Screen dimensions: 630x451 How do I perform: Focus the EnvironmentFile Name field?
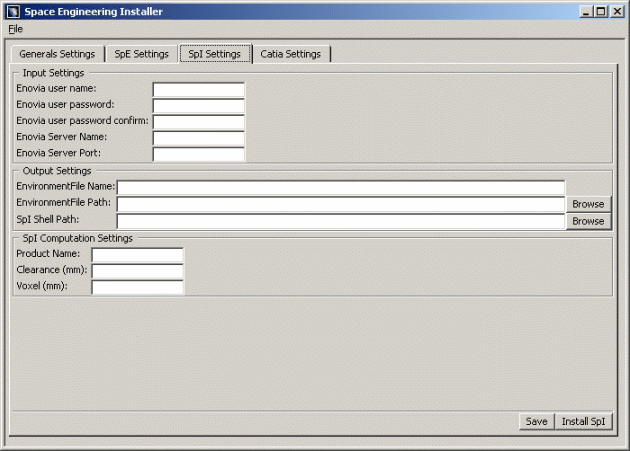tap(341, 187)
